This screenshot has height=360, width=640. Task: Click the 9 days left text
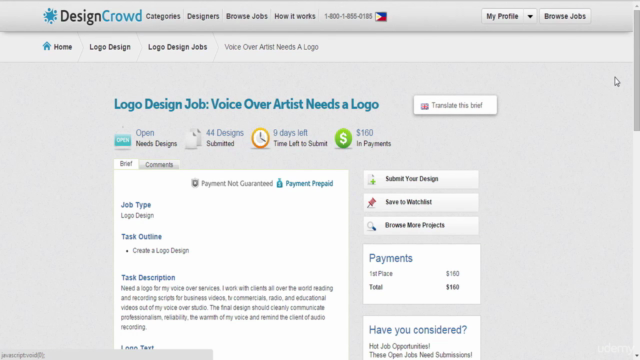point(290,133)
